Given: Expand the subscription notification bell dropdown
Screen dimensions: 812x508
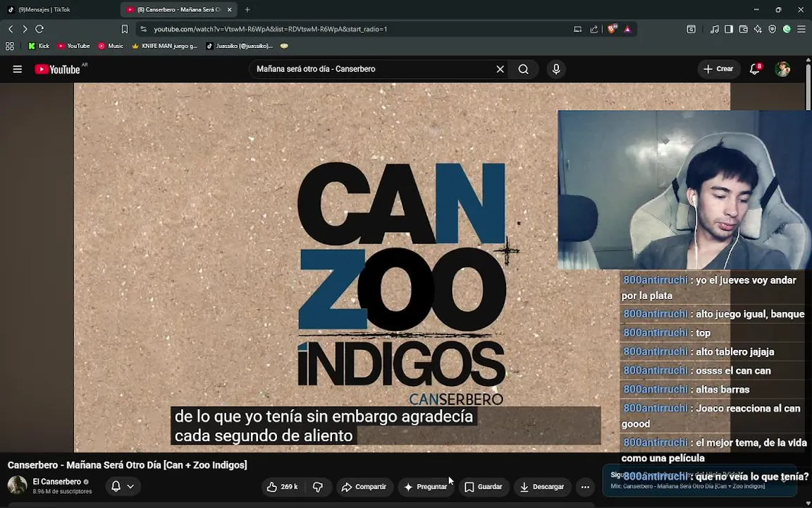Looking at the screenshot, I should (123, 486).
